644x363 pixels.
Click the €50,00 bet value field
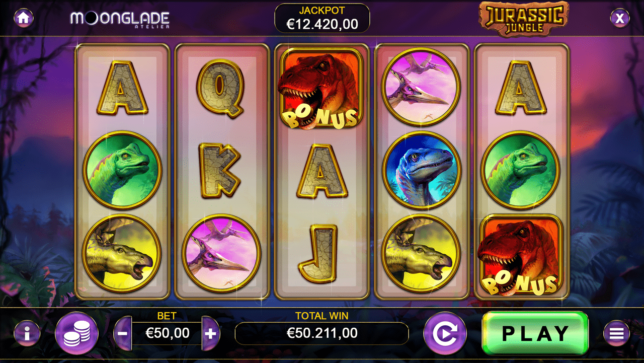coord(167,333)
